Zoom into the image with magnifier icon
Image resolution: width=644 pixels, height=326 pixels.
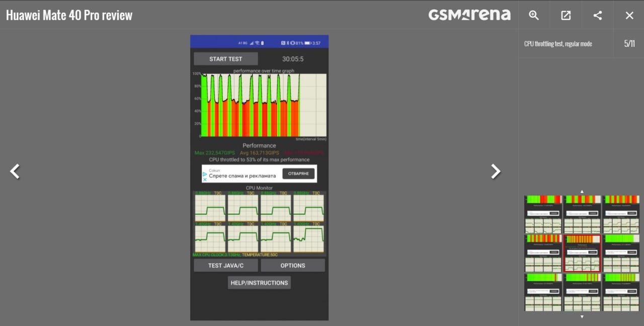click(534, 15)
